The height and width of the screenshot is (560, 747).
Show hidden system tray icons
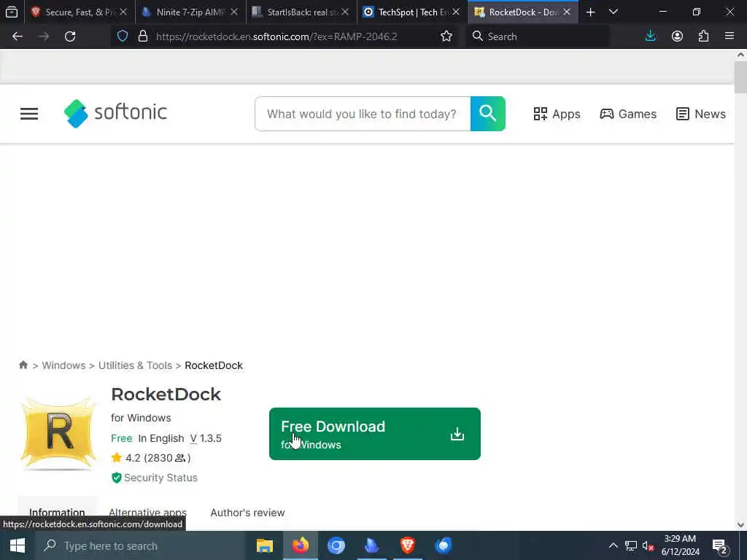pyautogui.click(x=613, y=545)
